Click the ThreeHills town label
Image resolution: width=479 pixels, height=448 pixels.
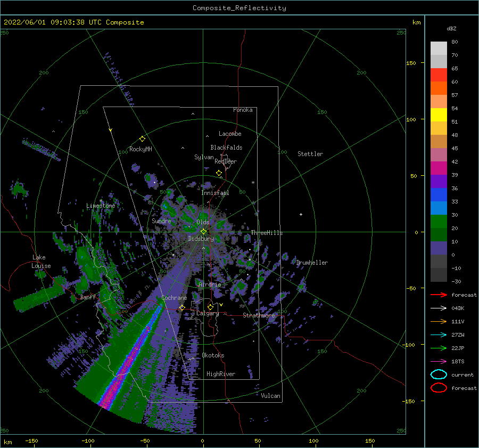pyautogui.click(x=267, y=233)
